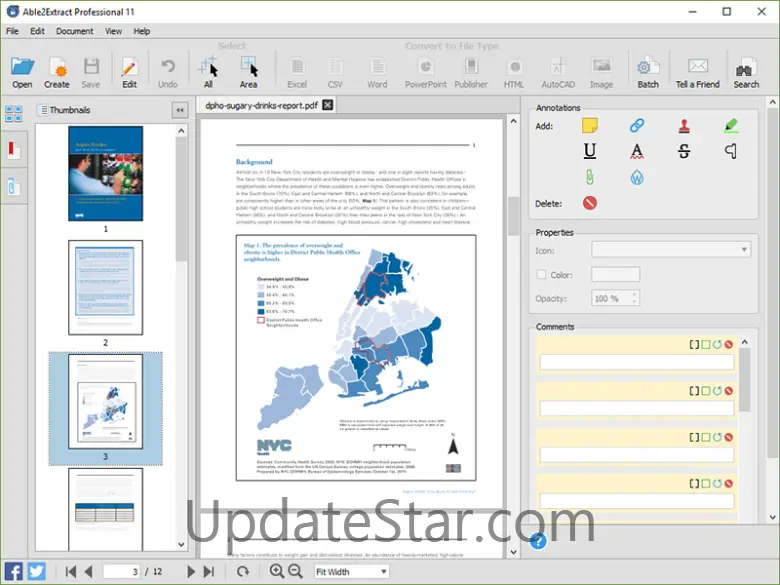Select page 2 thumbnail
Viewport: 780px width, 585px height.
pos(105,288)
